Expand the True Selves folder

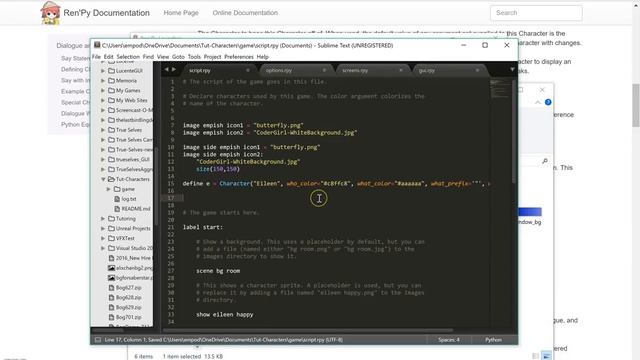pos(103,130)
